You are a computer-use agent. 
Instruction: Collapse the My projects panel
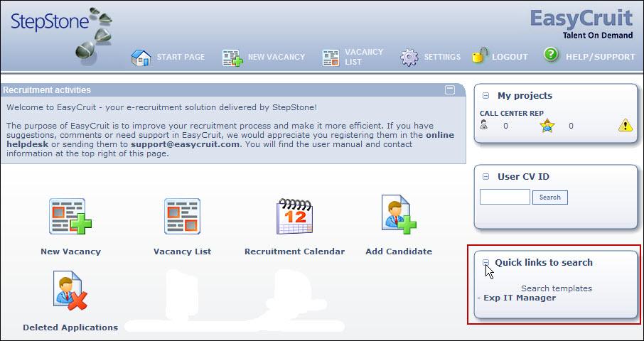pos(486,96)
